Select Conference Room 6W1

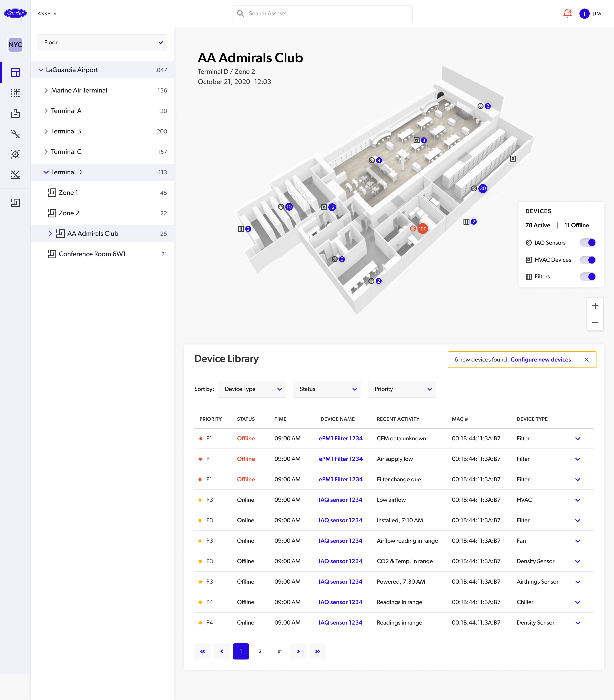102,254
